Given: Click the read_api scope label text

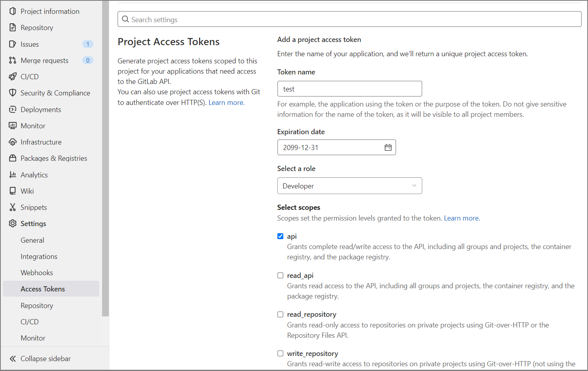Looking at the screenshot, I should pos(300,275).
